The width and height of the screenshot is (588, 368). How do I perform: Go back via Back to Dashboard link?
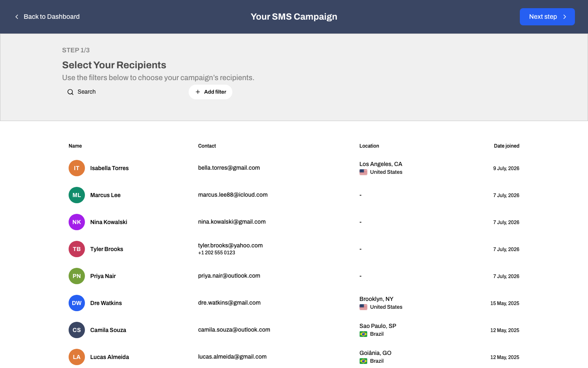(47, 17)
